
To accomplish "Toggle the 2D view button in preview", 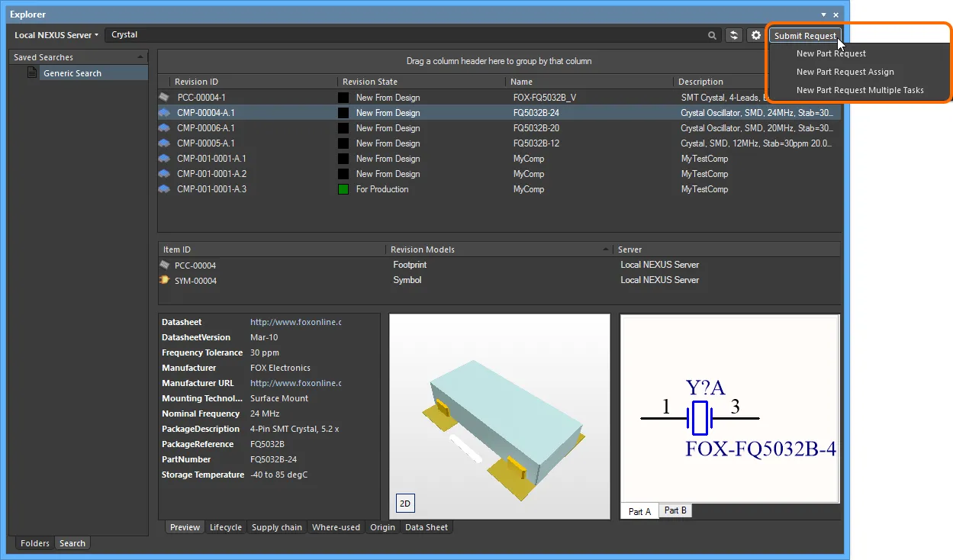I will click(x=405, y=503).
